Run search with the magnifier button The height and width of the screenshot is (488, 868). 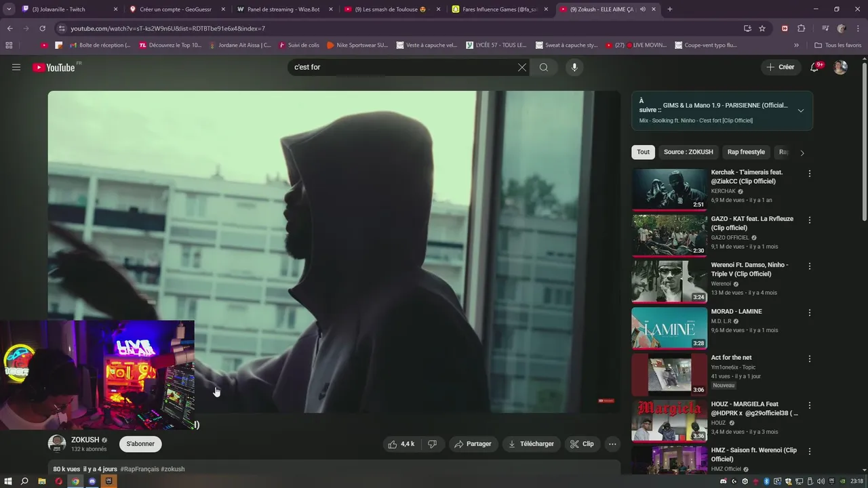point(544,67)
